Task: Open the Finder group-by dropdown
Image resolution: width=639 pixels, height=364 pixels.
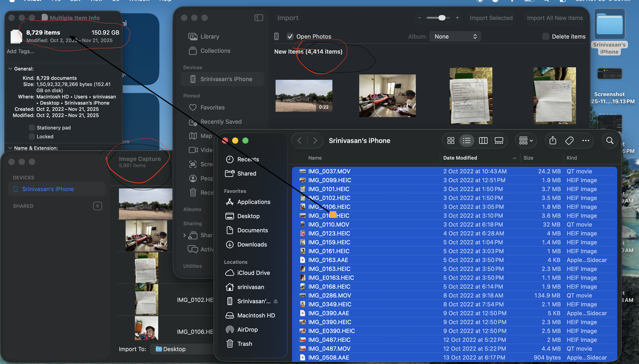Action: 526,141
